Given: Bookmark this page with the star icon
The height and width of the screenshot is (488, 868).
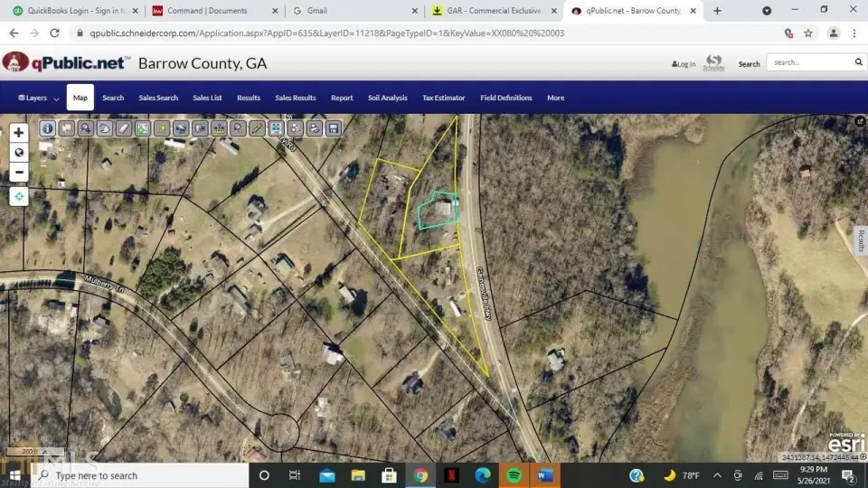Looking at the screenshot, I should (808, 33).
